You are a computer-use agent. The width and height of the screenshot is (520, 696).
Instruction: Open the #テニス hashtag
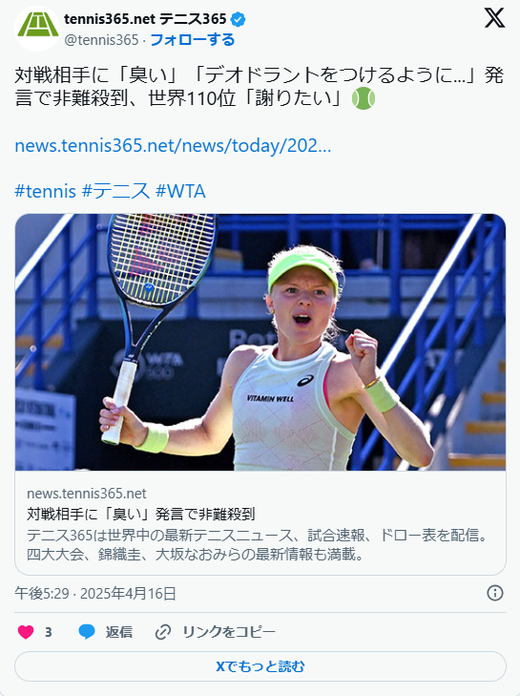point(115,191)
